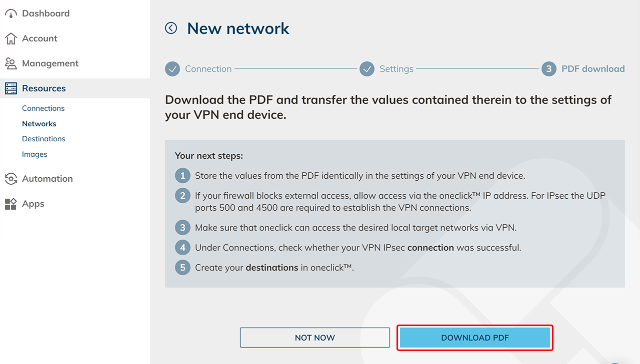Open Destinations under Resources
This screenshot has height=364, width=640.
[x=43, y=139]
